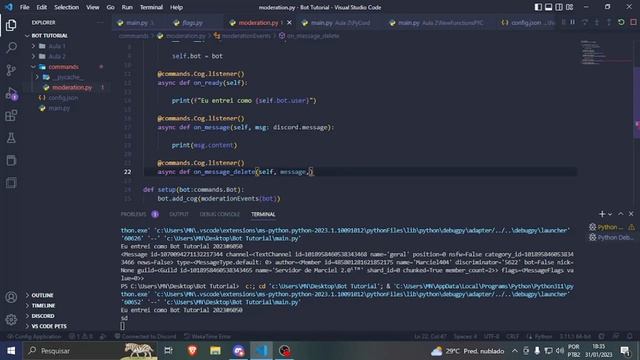Open the Terminal menu
640x360 pixels.
click(151, 7)
